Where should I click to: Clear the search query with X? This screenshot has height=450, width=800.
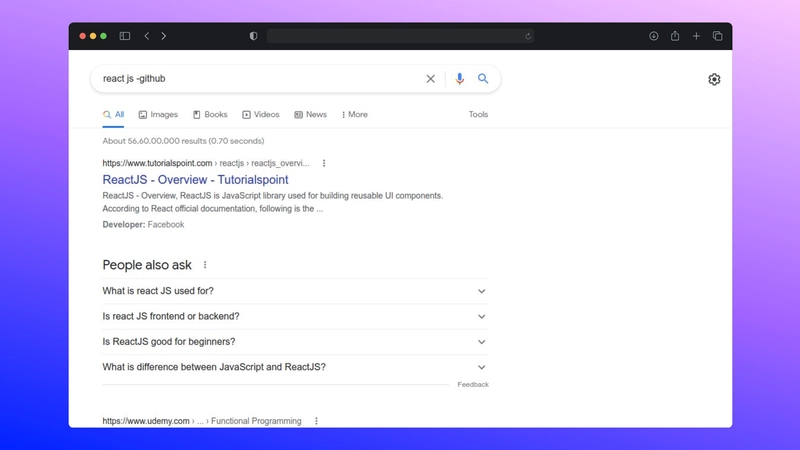(431, 79)
